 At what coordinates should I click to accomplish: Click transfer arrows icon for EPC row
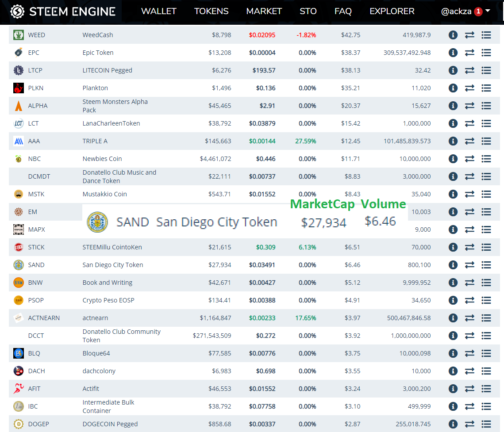[x=469, y=53]
